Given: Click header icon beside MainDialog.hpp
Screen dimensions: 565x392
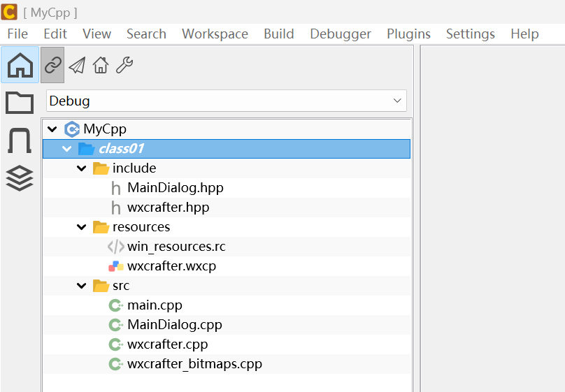Looking at the screenshot, I should pyautogui.click(x=115, y=188).
